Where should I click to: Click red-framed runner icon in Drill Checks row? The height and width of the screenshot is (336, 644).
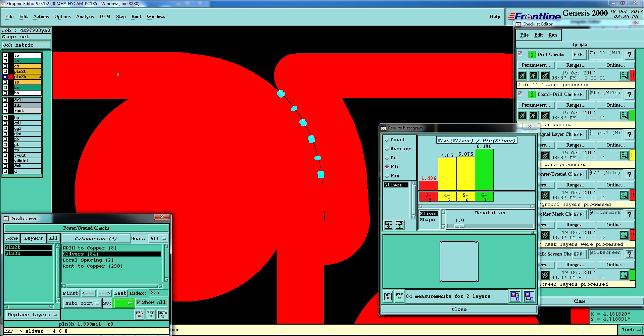tap(545, 75)
